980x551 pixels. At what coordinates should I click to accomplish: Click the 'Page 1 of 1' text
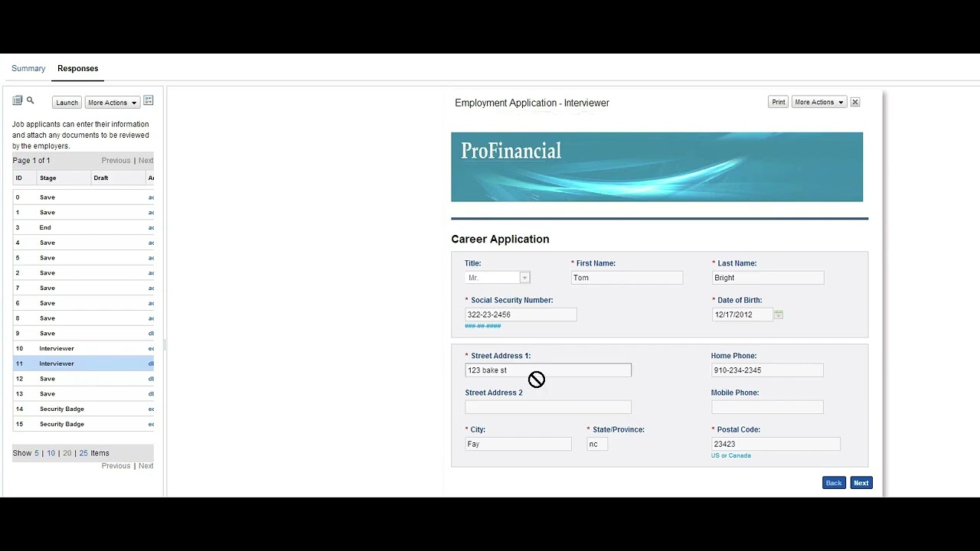(x=31, y=161)
